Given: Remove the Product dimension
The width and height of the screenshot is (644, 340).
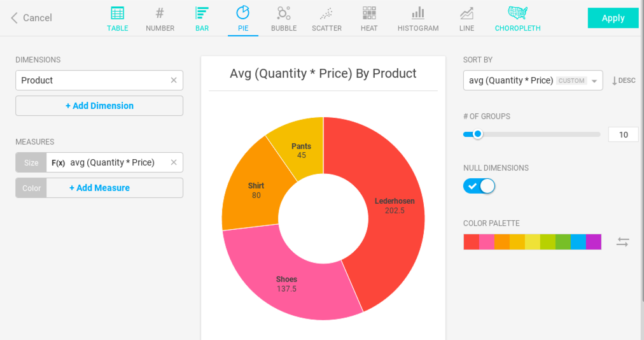Looking at the screenshot, I should coord(174,80).
